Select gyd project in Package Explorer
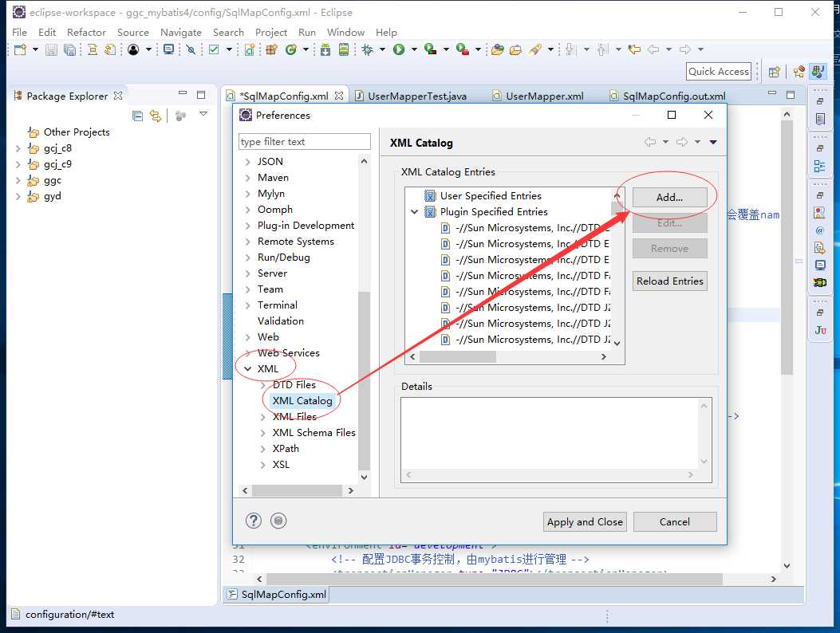The image size is (840, 633). click(x=53, y=197)
